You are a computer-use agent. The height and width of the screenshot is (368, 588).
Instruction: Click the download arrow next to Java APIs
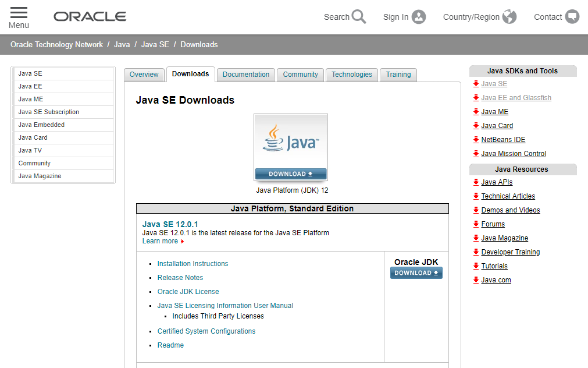pos(475,182)
